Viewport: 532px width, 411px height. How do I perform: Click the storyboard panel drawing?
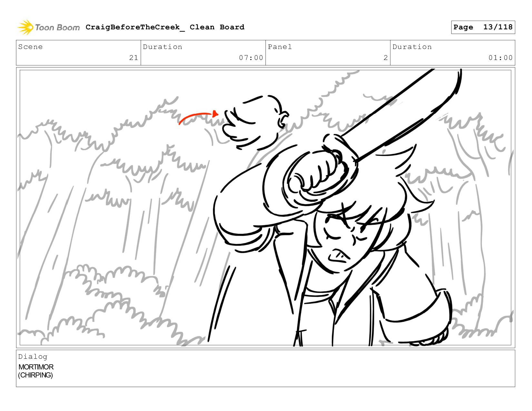(265, 207)
